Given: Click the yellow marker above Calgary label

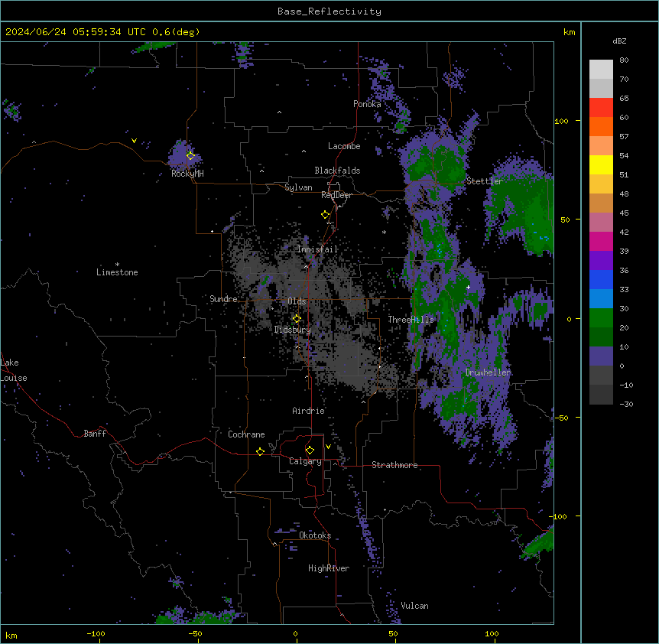Looking at the screenshot, I should (x=310, y=450).
